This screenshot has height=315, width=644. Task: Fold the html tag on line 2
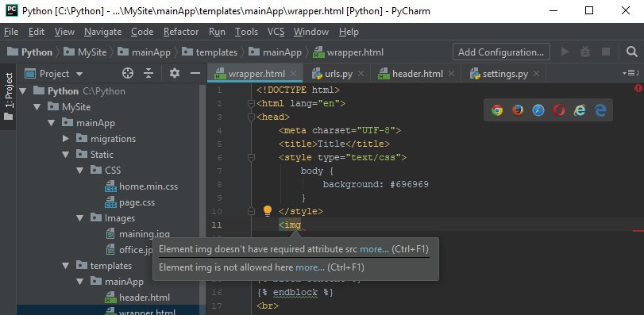[x=252, y=104]
